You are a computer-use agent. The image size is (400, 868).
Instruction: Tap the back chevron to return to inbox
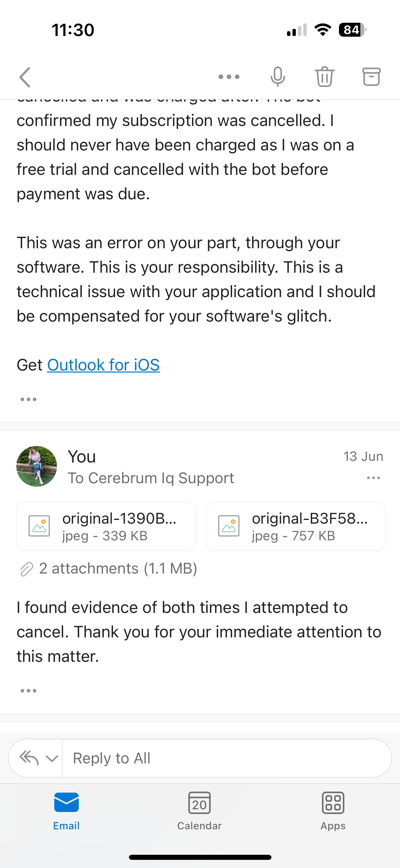(x=25, y=76)
